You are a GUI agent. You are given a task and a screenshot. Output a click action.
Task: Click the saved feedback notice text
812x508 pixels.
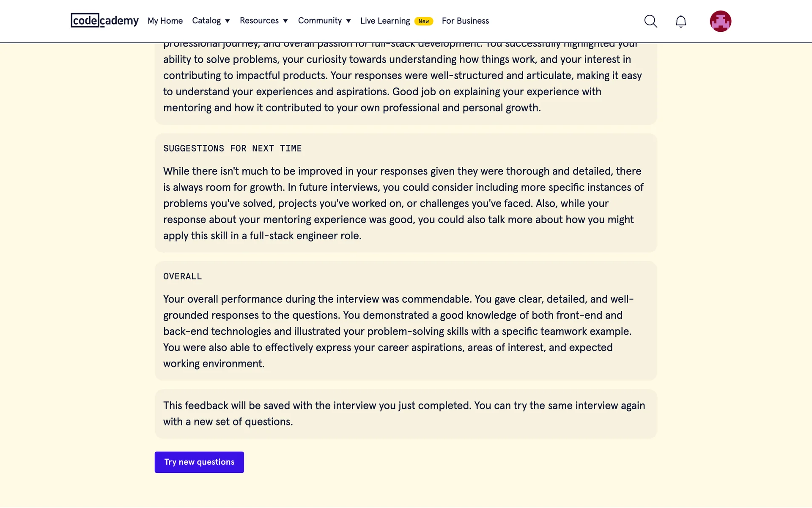pos(404,414)
